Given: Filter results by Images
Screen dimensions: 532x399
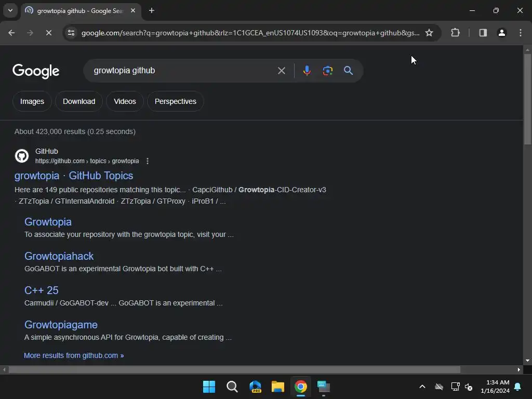Looking at the screenshot, I should click(x=32, y=101).
